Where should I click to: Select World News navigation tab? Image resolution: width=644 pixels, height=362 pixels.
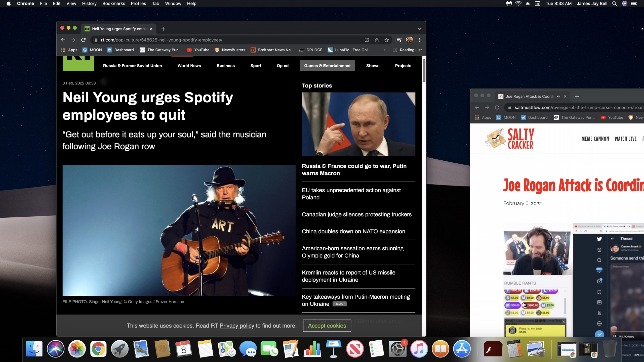click(x=189, y=66)
